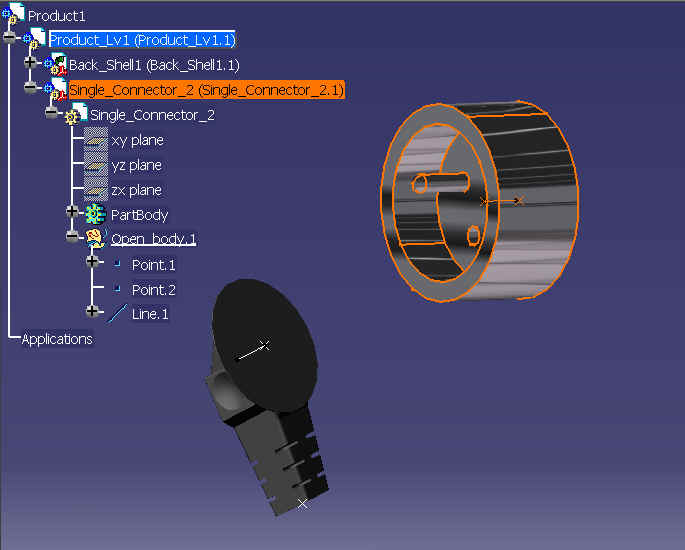Click the Open_body.1 geometrical set icon
The width and height of the screenshot is (685, 550).
[x=95, y=239]
